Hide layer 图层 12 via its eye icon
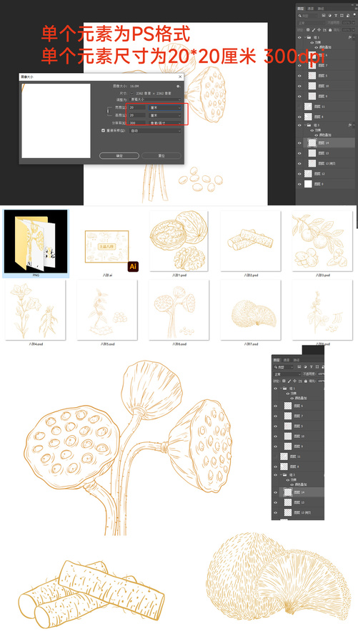Image resolution: width=358 pixels, height=644 pixels. click(299, 174)
